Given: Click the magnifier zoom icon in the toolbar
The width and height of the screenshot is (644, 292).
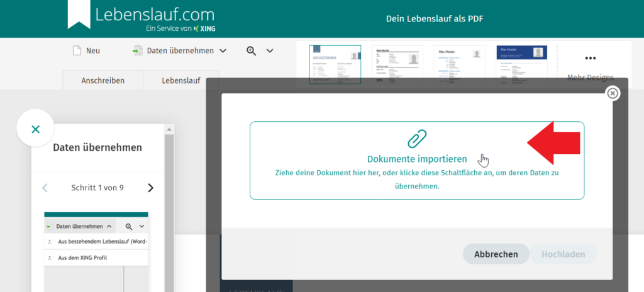Looking at the screenshot, I should coord(251,50).
